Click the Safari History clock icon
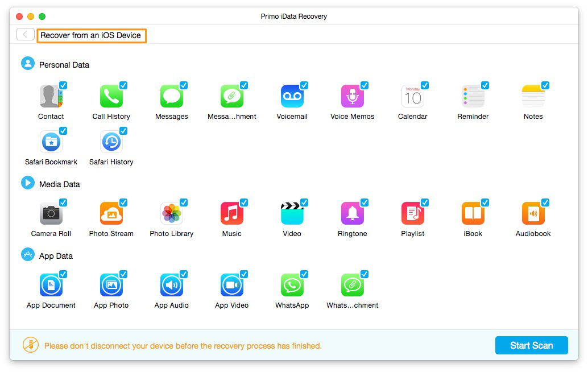The width and height of the screenshot is (588, 372). coord(111,142)
